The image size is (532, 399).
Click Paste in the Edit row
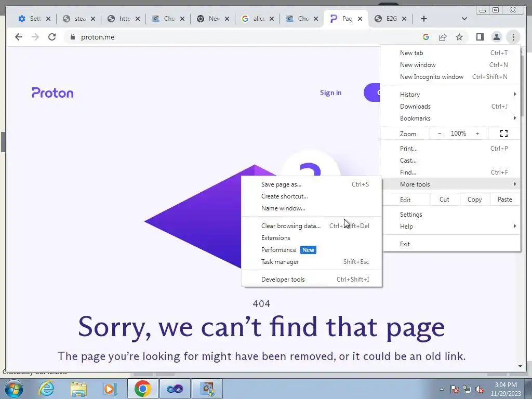point(505,199)
